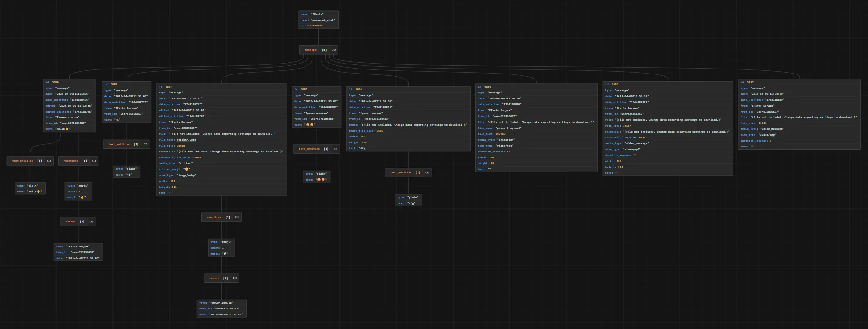
Task: Click link icon of text_entities under message 3084
Action: (x=427, y=172)
